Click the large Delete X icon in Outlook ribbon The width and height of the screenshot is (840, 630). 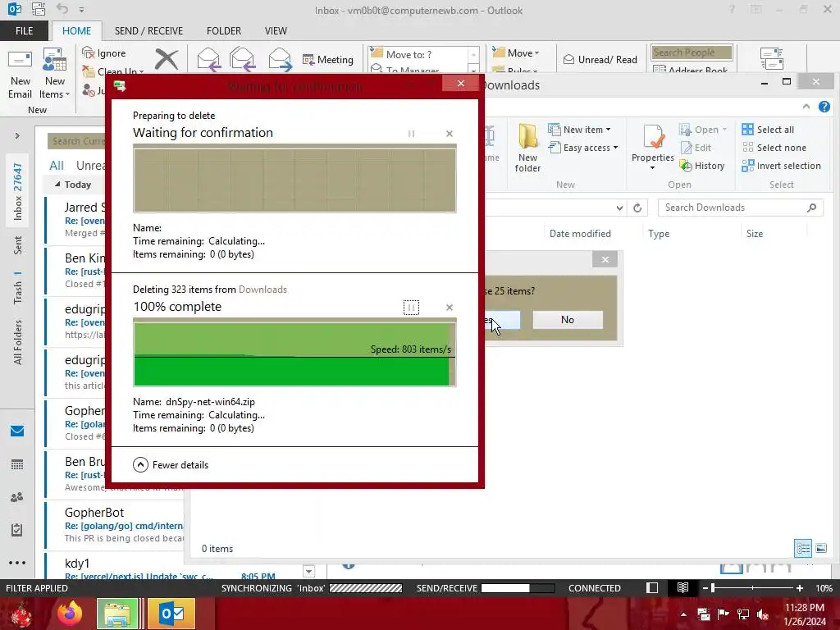[x=166, y=59]
